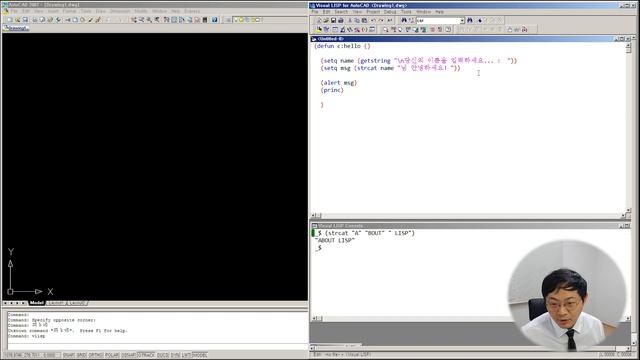Click editor vertical scrollbar in Visual LISP
The image size is (640, 360).
629,129
